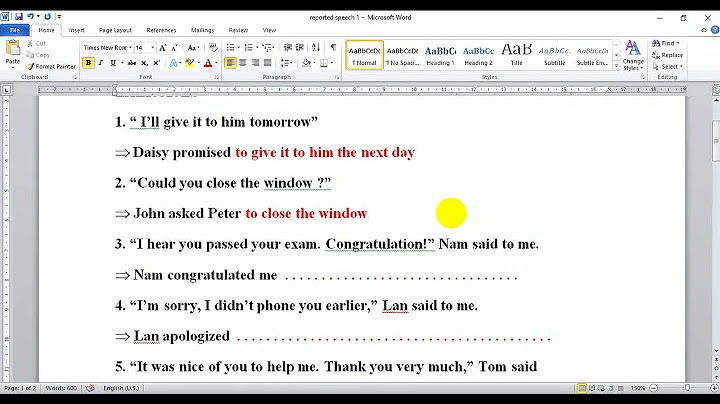Open the font size 14 dropdown
Image resolution: width=720 pixels, height=404 pixels.
pos(152,48)
